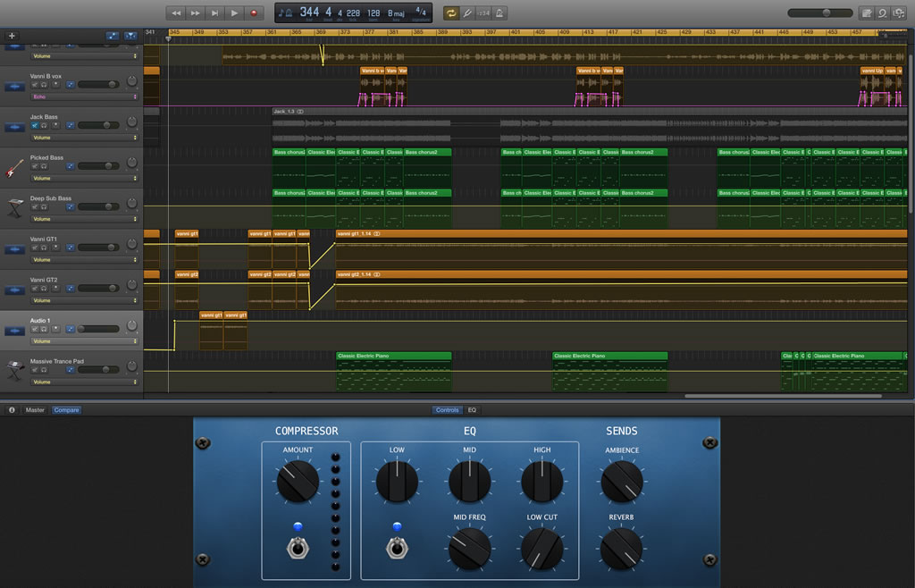Go to beginning with the transport button
This screenshot has width=915, height=588.
214,13
